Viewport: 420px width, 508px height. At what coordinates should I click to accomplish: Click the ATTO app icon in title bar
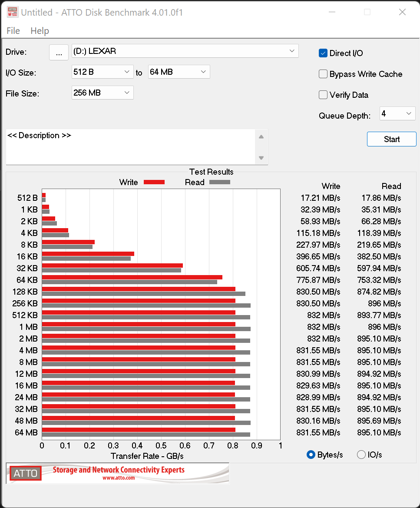click(13, 12)
